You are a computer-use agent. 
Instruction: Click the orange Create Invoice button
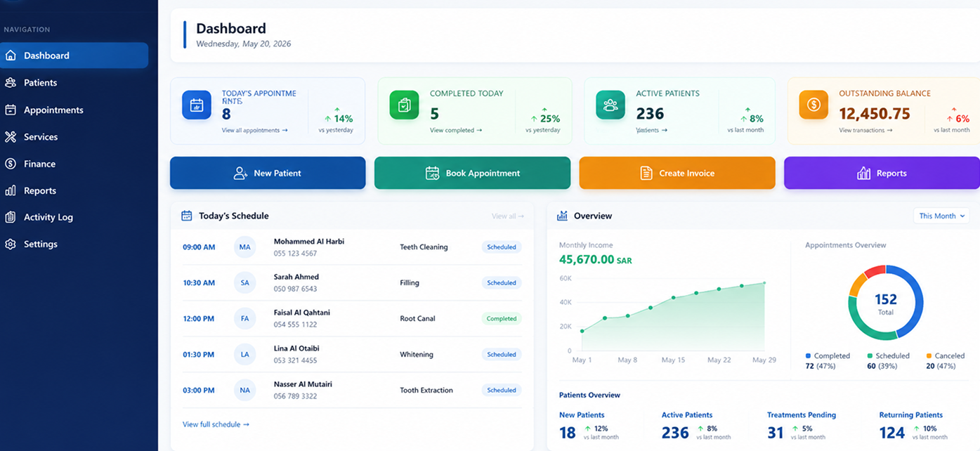point(677,173)
